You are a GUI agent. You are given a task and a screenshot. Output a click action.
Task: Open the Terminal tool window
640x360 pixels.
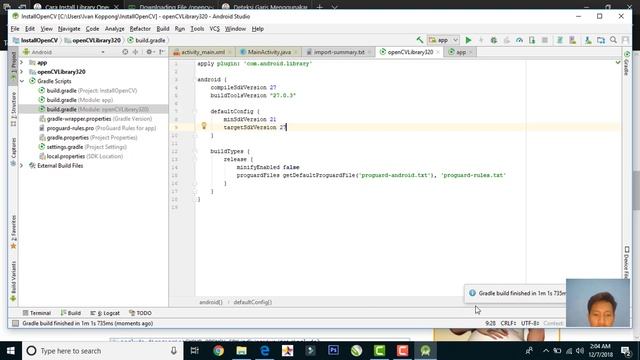[x=37, y=313]
